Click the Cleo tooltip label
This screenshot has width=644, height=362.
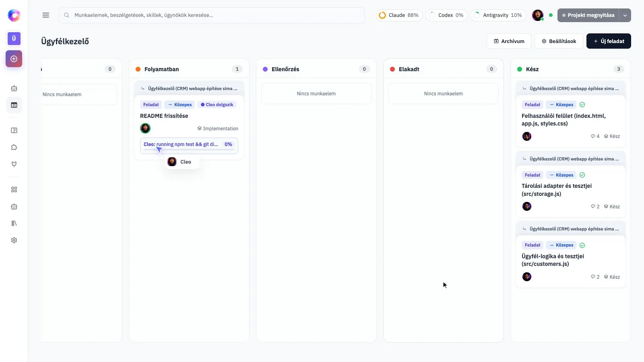coord(182,162)
